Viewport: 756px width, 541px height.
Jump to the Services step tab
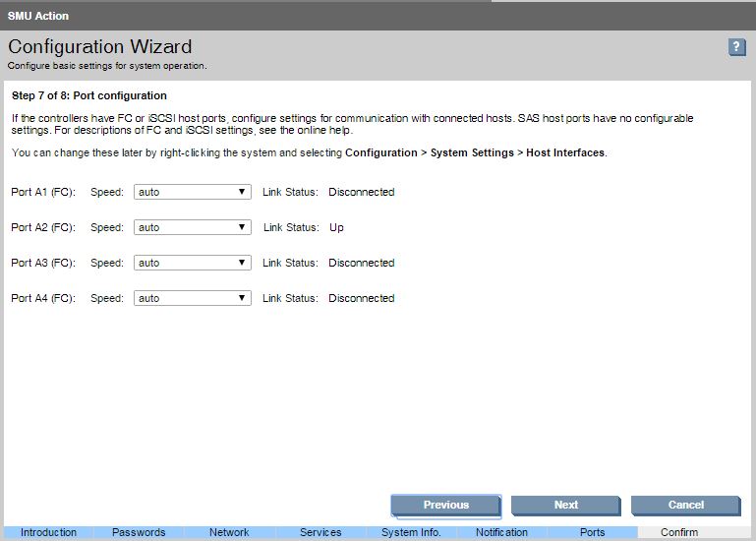(320, 532)
